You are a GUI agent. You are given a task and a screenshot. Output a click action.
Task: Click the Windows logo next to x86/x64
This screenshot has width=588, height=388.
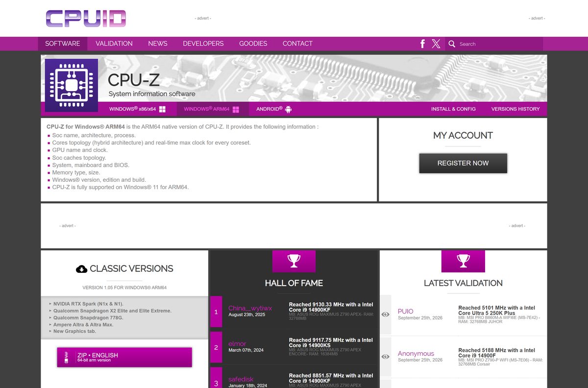click(162, 109)
